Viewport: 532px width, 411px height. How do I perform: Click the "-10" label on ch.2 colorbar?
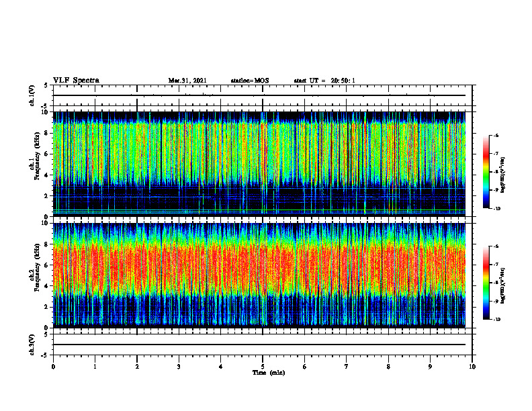496,320
